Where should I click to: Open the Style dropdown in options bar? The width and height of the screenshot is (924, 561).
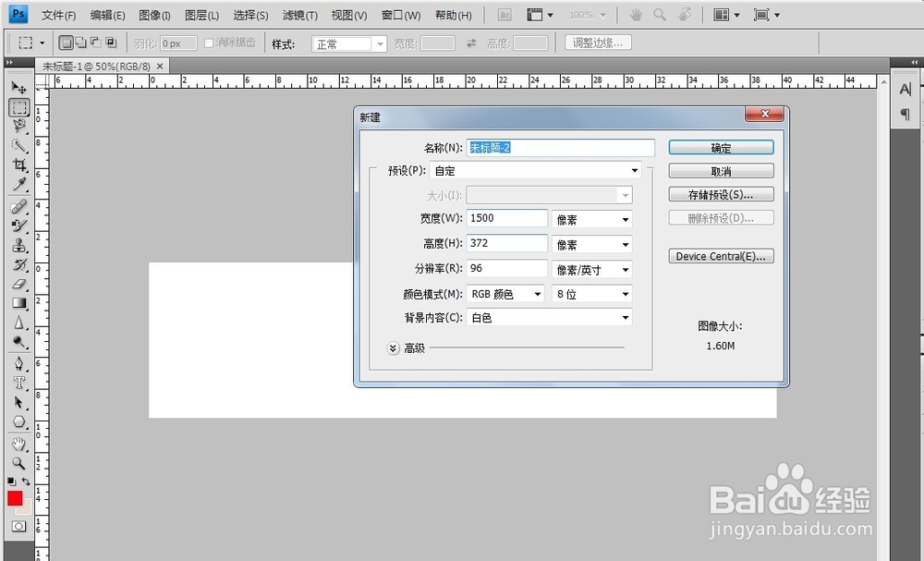[x=349, y=44]
